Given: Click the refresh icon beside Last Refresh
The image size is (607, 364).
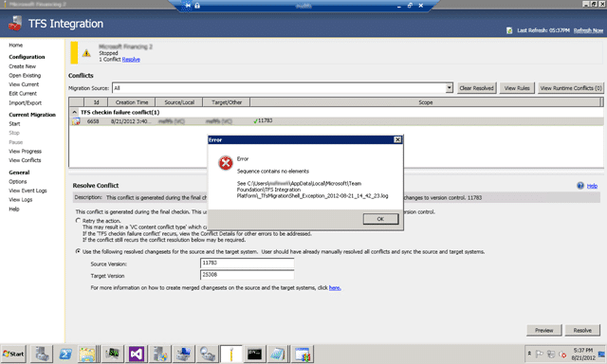Looking at the screenshot, I should coord(509,30).
